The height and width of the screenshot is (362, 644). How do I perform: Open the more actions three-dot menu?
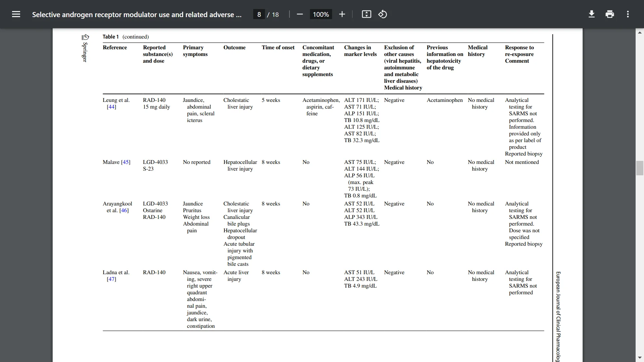click(628, 14)
